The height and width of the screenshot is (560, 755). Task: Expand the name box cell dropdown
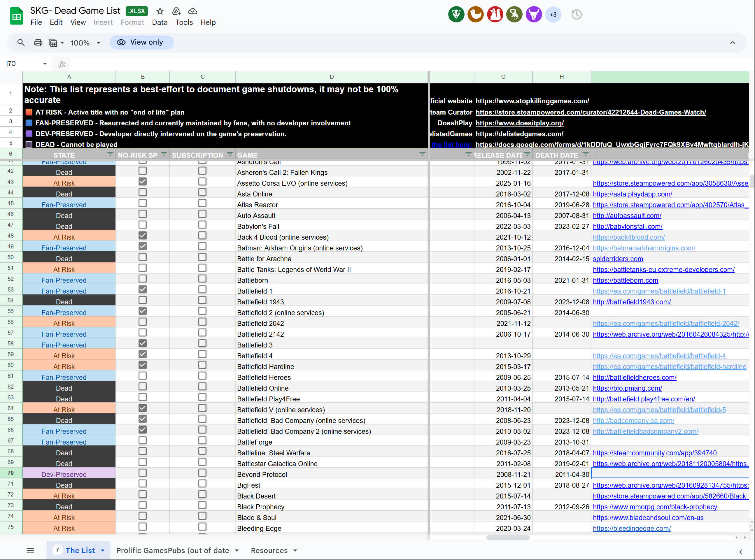tap(45, 64)
